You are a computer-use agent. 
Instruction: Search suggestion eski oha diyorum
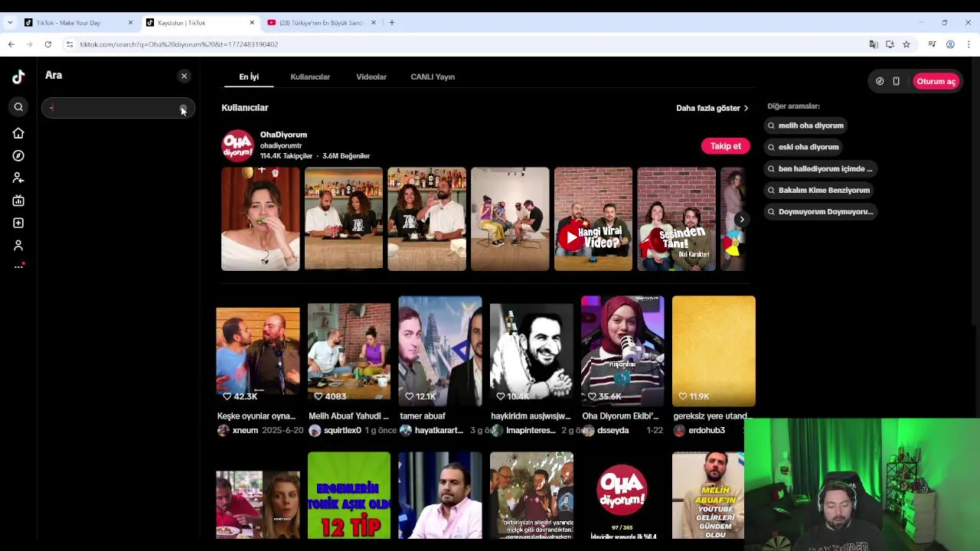[803, 147]
